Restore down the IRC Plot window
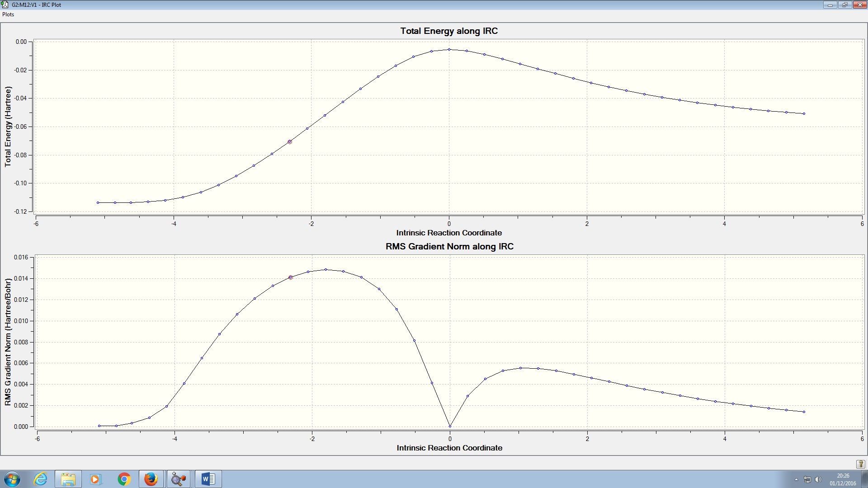The width and height of the screenshot is (868, 488). pos(844,5)
